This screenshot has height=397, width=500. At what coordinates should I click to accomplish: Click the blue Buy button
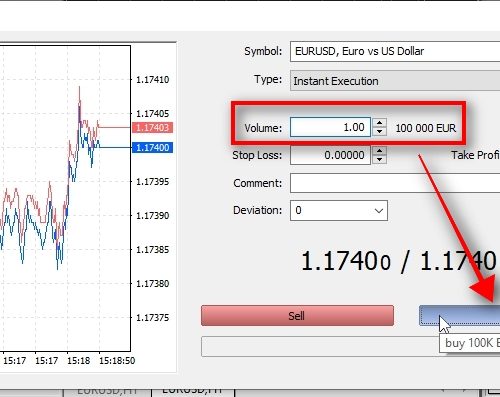[x=460, y=315]
